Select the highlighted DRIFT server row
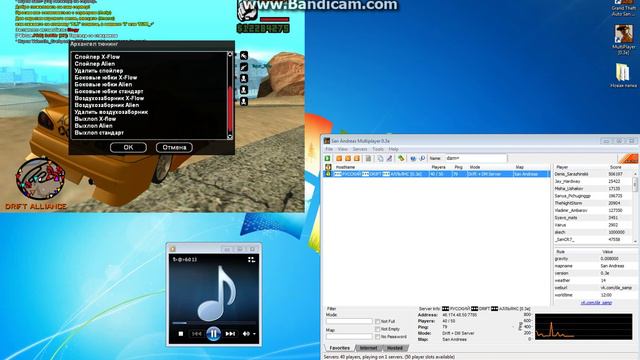The width and height of the screenshot is (640, 360). pos(437,174)
